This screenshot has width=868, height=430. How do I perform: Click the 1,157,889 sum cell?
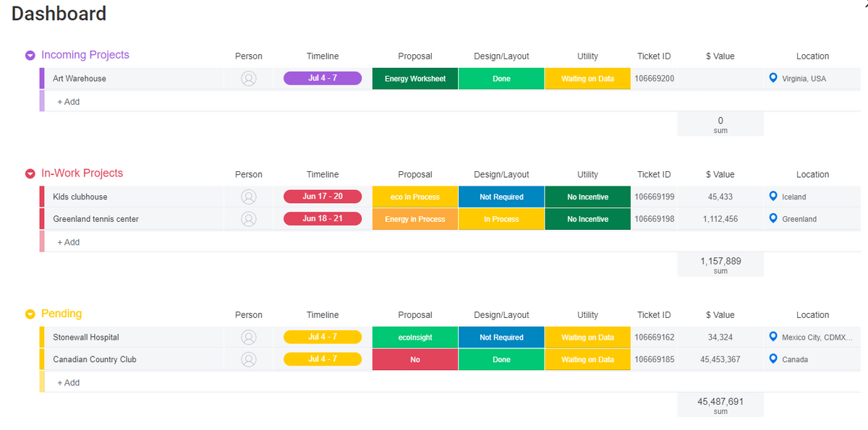(720, 265)
